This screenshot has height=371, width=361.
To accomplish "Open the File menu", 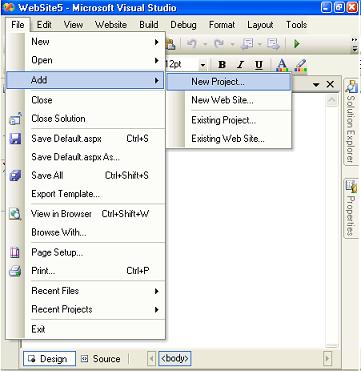I will coord(18,25).
